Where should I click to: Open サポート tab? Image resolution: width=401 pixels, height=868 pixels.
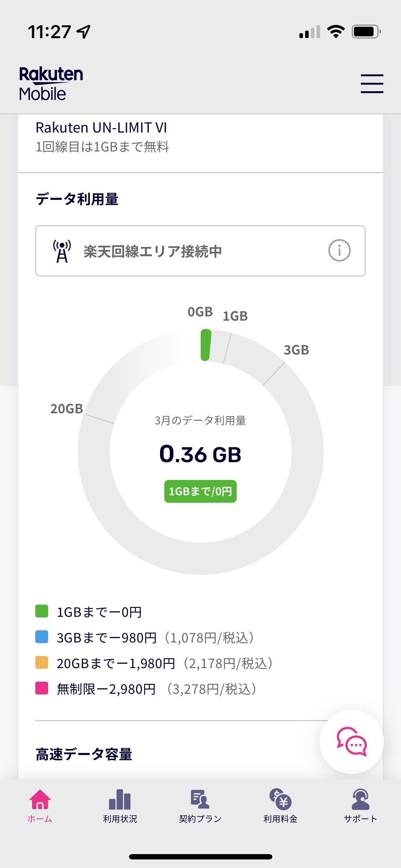pyautogui.click(x=360, y=806)
